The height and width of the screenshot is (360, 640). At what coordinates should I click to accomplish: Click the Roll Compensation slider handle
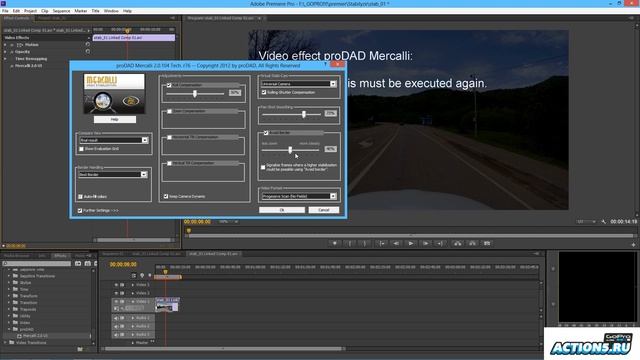(x=195, y=94)
